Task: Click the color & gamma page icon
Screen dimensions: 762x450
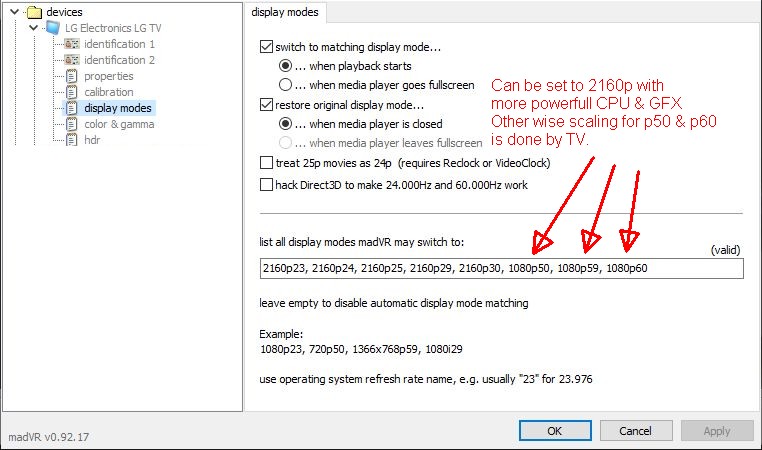Action: pyautogui.click(x=71, y=124)
